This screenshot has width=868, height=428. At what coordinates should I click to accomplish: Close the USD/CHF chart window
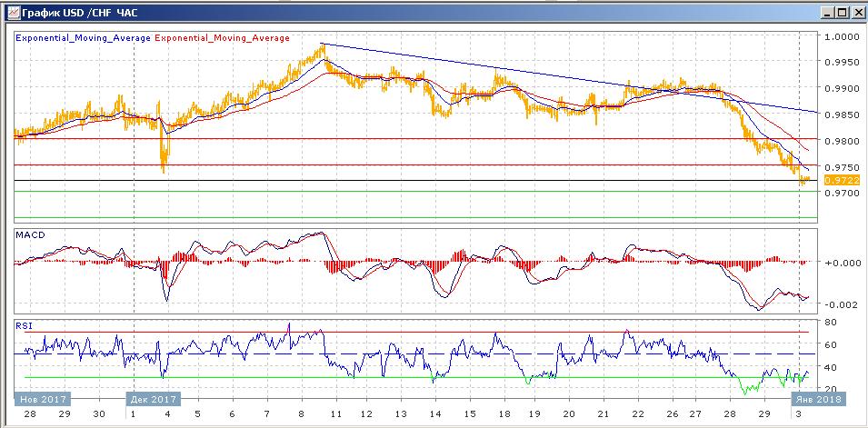click(x=857, y=12)
